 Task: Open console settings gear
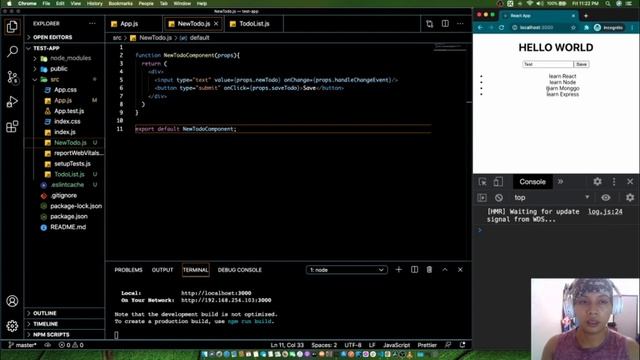(x=630, y=198)
